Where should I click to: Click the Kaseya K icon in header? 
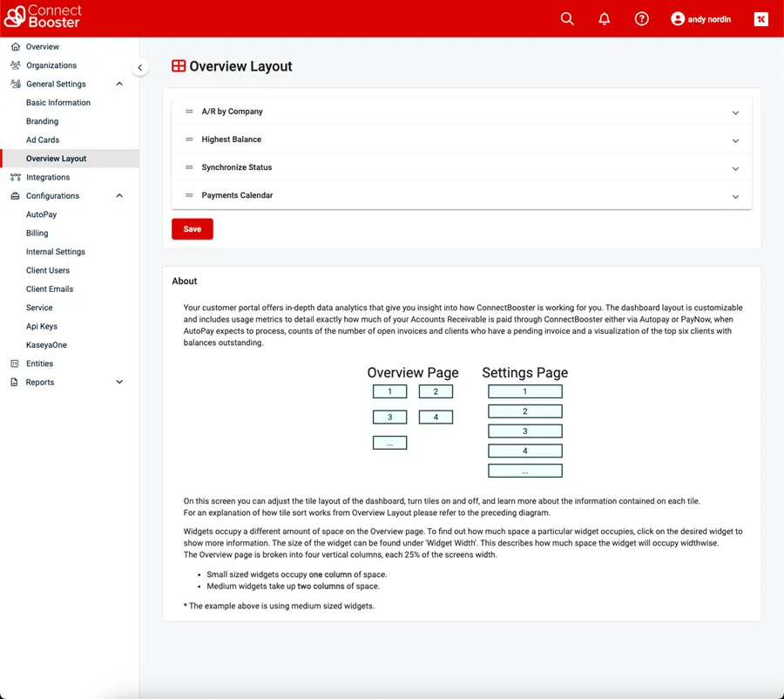pos(761,19)
